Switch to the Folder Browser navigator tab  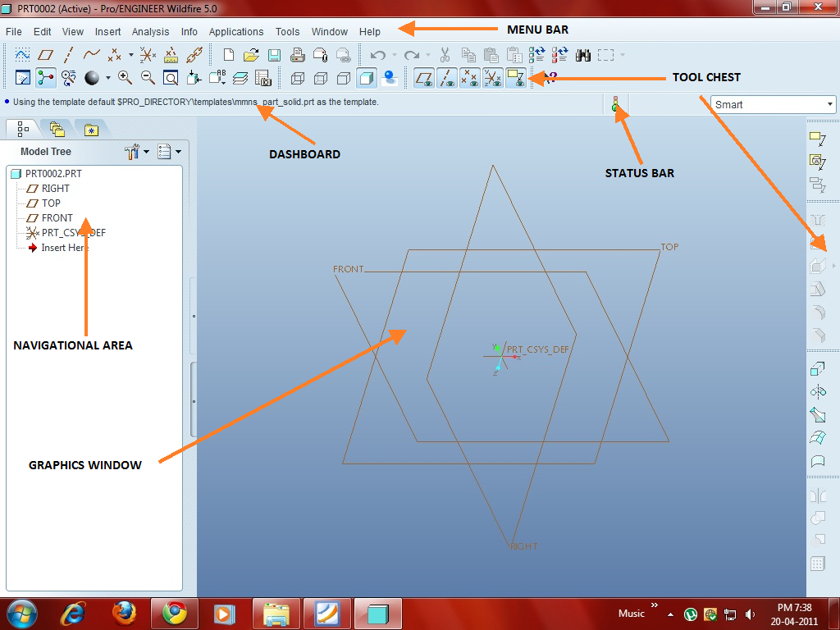tap(57, 129)
